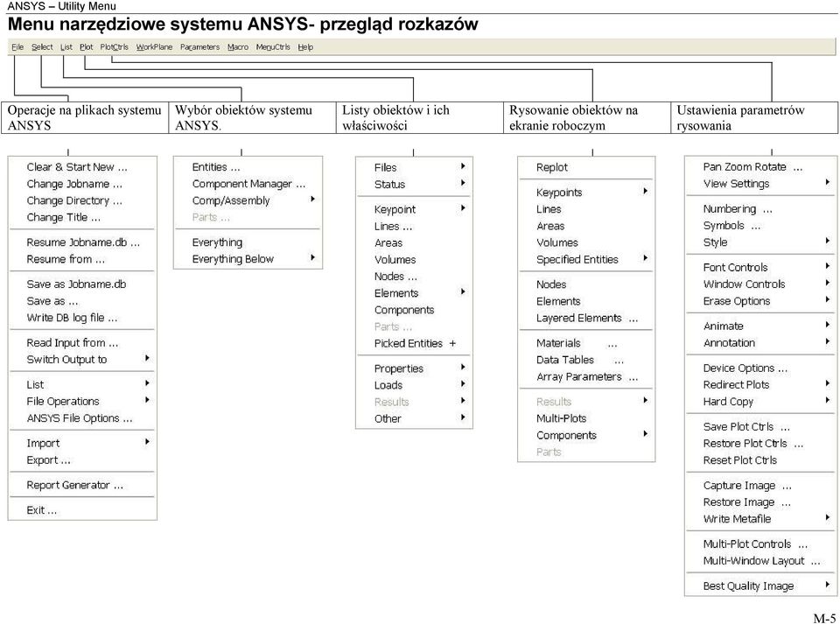Select ANSYS File Options

pyautogui.click(x=82, y=418)
